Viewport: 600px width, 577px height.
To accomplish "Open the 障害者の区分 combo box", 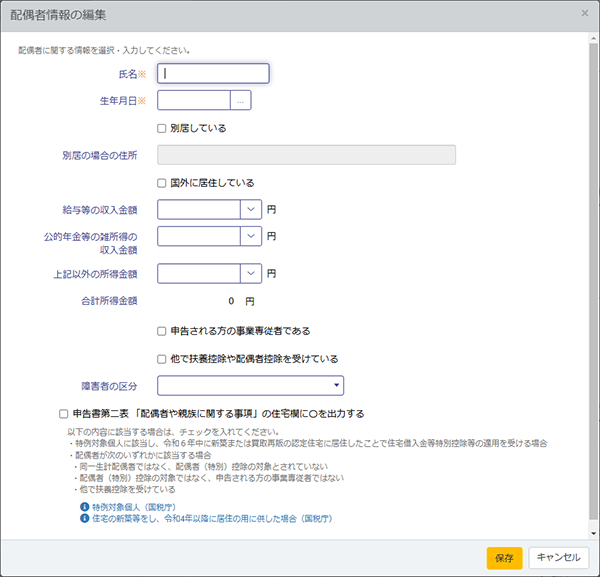I will click(x=250, y=386).
